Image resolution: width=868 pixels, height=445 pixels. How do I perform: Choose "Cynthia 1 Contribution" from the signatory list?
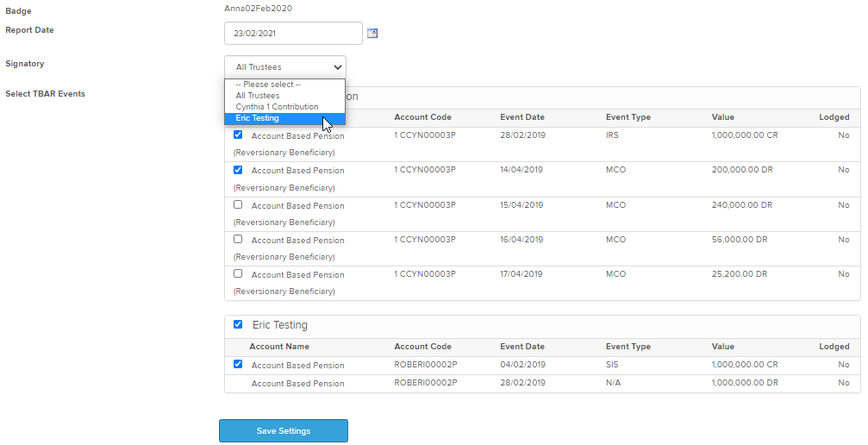pyautogui.click(x=277, y=107)
